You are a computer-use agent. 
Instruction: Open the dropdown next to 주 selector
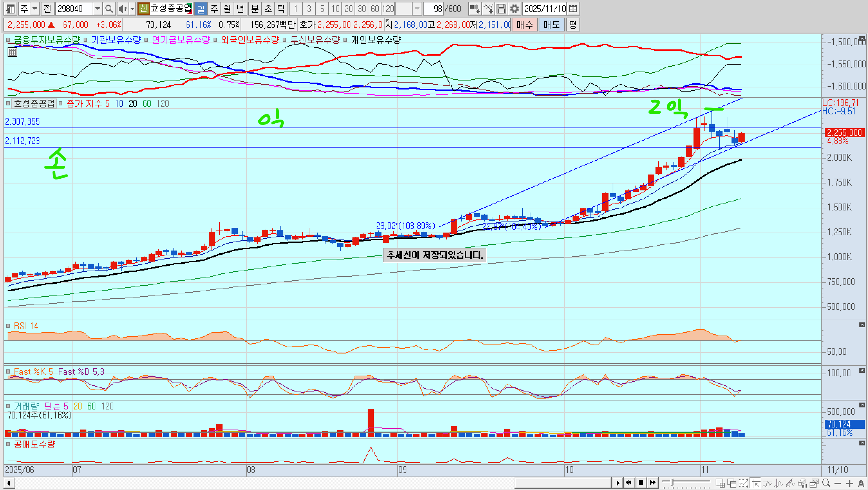(35, 9)
